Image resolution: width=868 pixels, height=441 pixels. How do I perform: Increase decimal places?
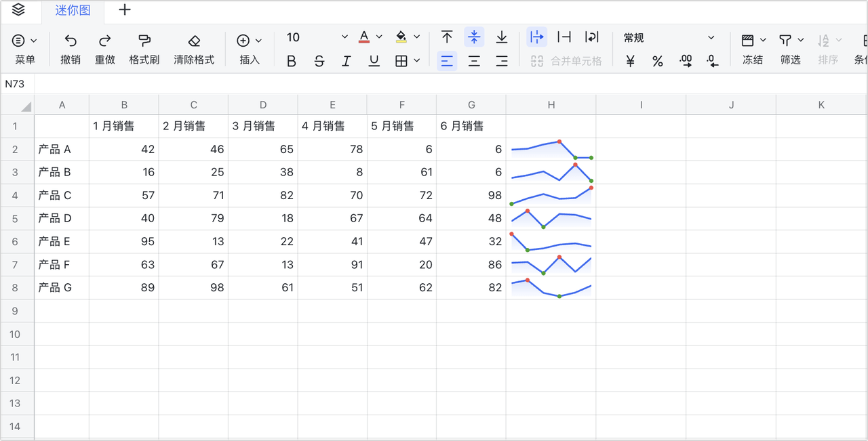click(686, 61)
